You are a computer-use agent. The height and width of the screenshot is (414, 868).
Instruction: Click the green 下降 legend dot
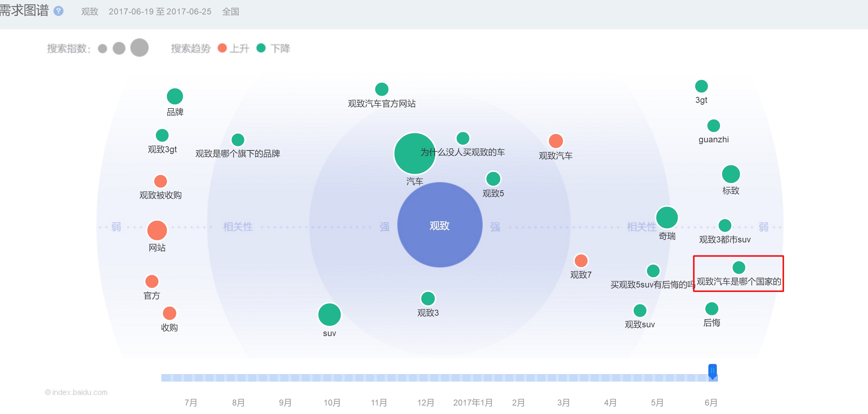(261, 48)
